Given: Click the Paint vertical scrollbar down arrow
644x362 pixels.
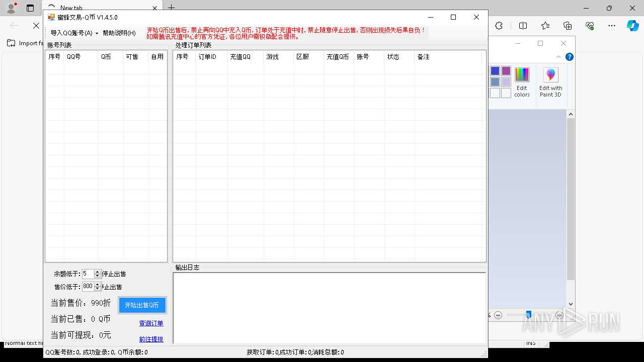Looking at the screenshot, I should pyautogui.click(x=571, y=304).
